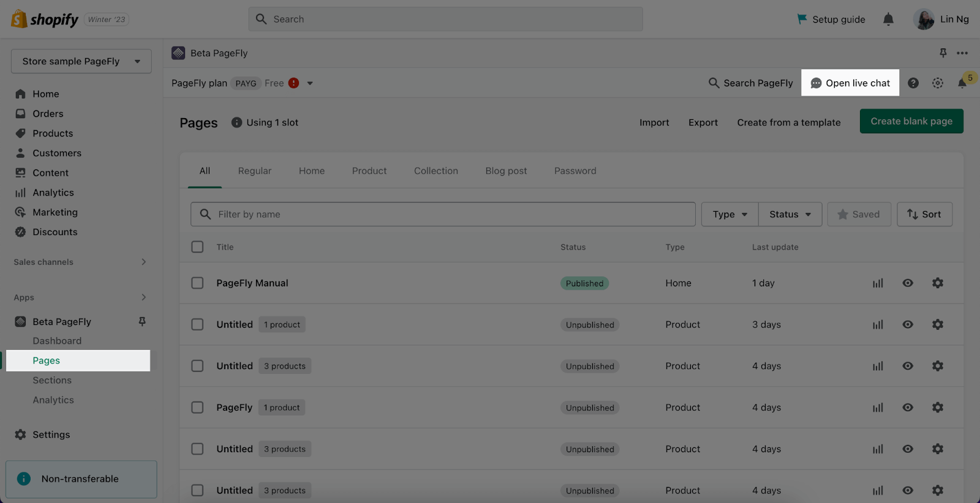Click the Saved filter button
Viewport: 980px width, 503px height.
[x=859, y=214]
